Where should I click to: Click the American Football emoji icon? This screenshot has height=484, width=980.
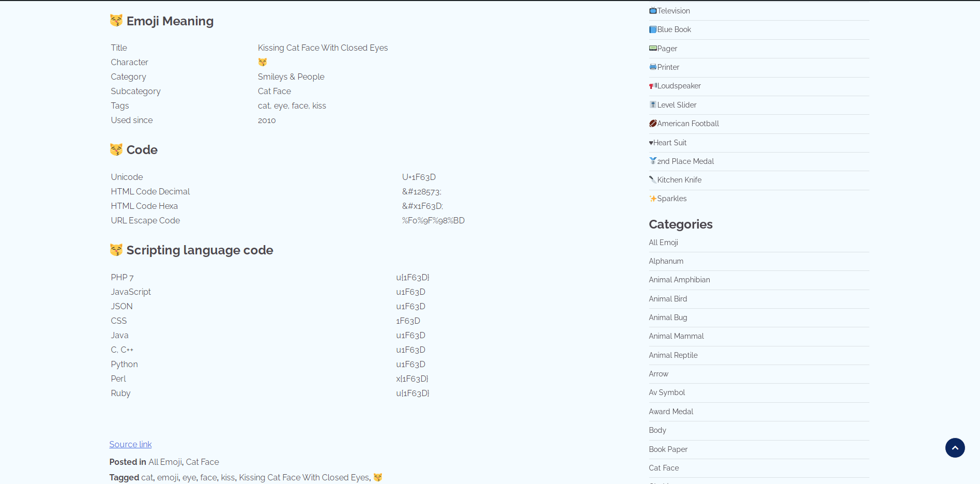(x=653, y=123)
